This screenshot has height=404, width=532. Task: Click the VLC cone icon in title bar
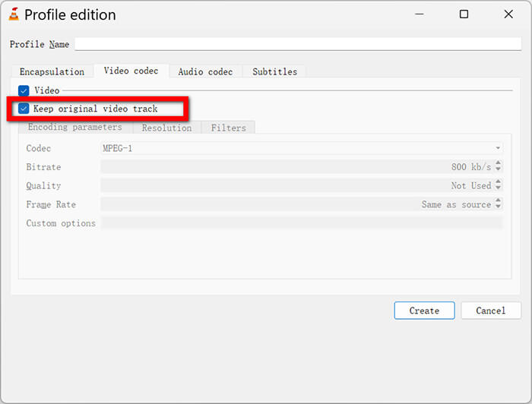[x=13, y=14]
